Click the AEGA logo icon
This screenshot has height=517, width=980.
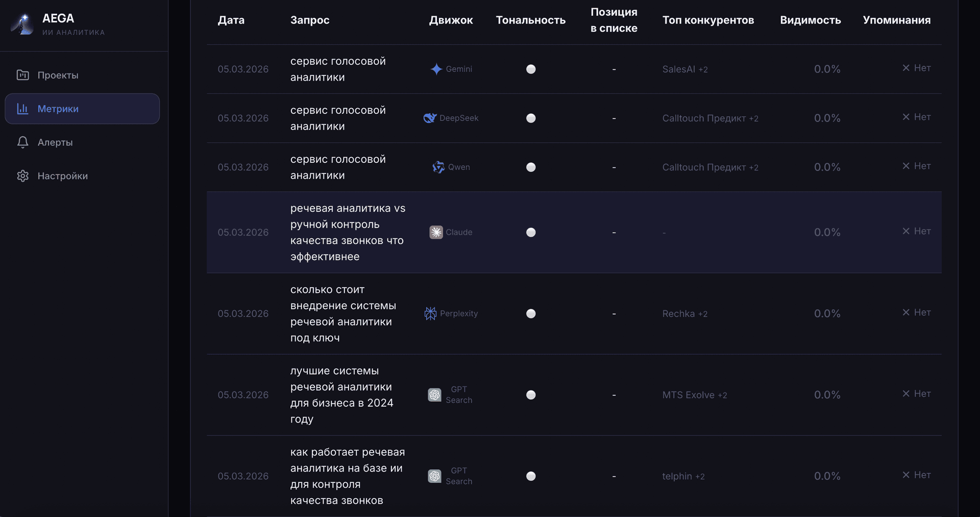click(x=22, y=24)
